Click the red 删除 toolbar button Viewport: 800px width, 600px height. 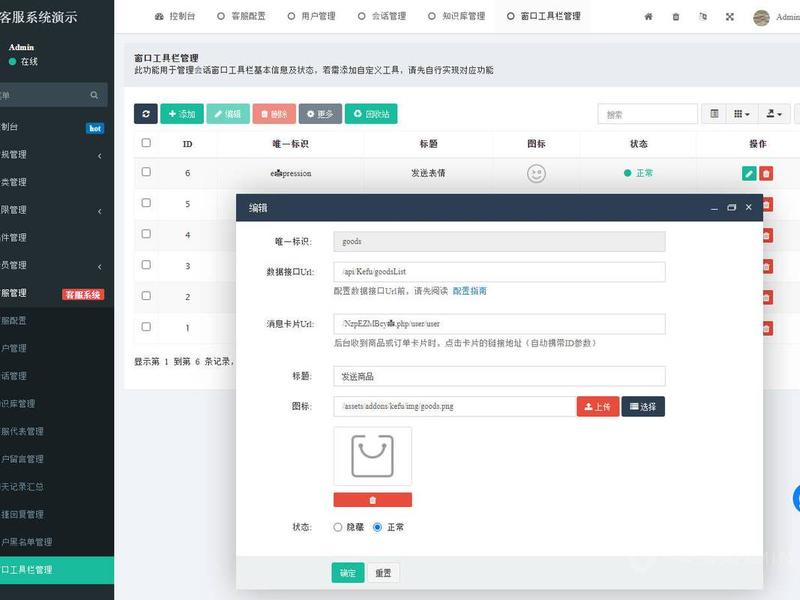pyautogui.click(x=274, y=114)
